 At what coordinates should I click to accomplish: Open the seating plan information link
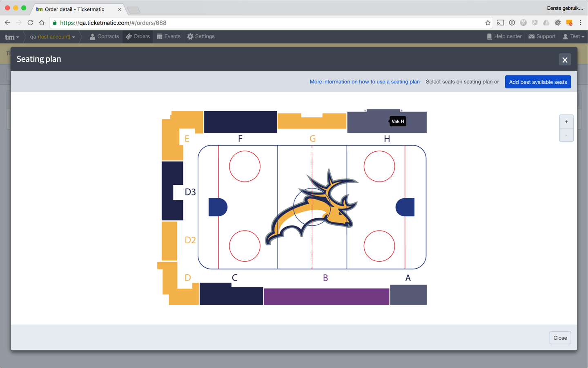[365, 82]
